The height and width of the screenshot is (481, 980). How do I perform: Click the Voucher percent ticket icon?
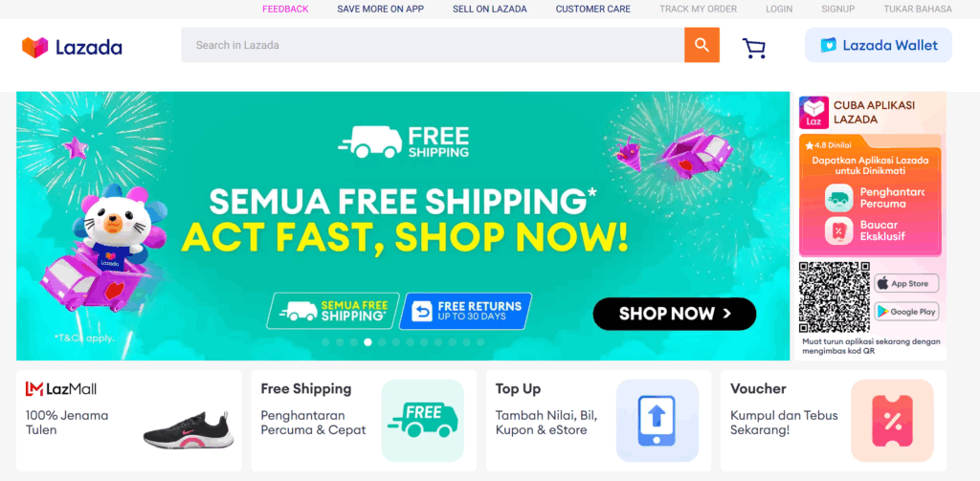(892, 421)
